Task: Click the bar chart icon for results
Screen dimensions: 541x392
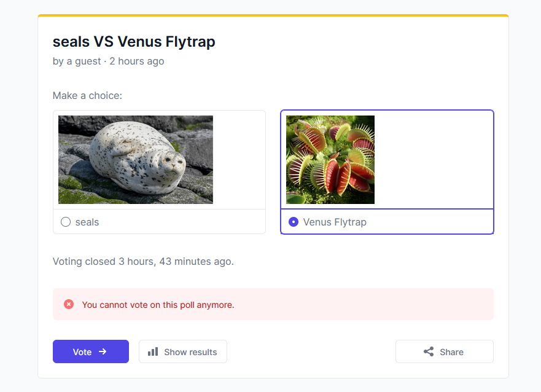Action: [x=153, y=351]
